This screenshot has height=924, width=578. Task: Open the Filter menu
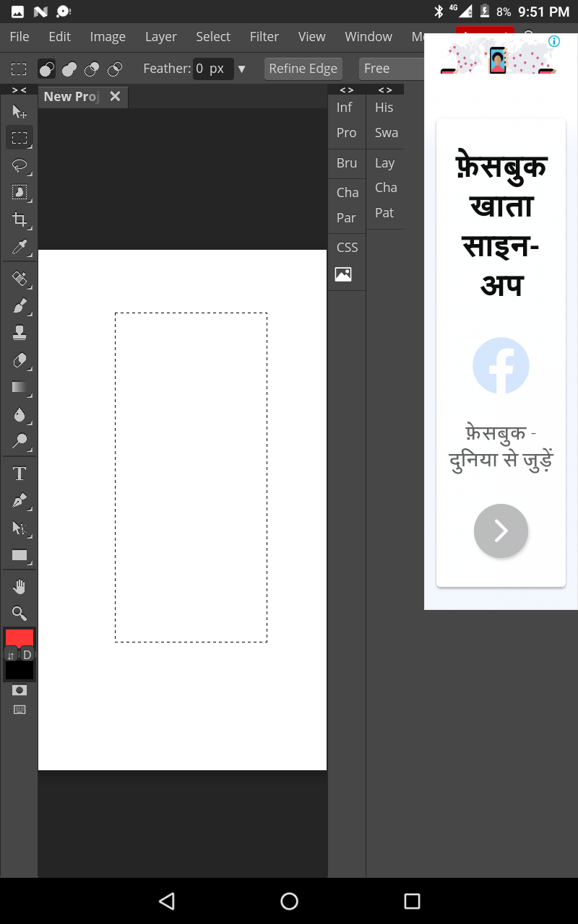[x=264, y=37]
